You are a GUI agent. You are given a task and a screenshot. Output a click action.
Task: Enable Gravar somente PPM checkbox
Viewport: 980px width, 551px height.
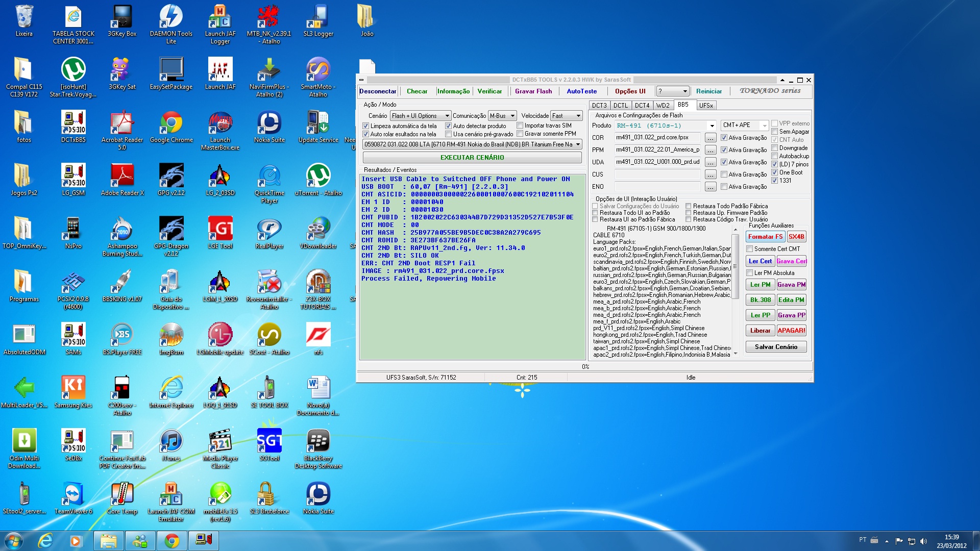[520, 134]
